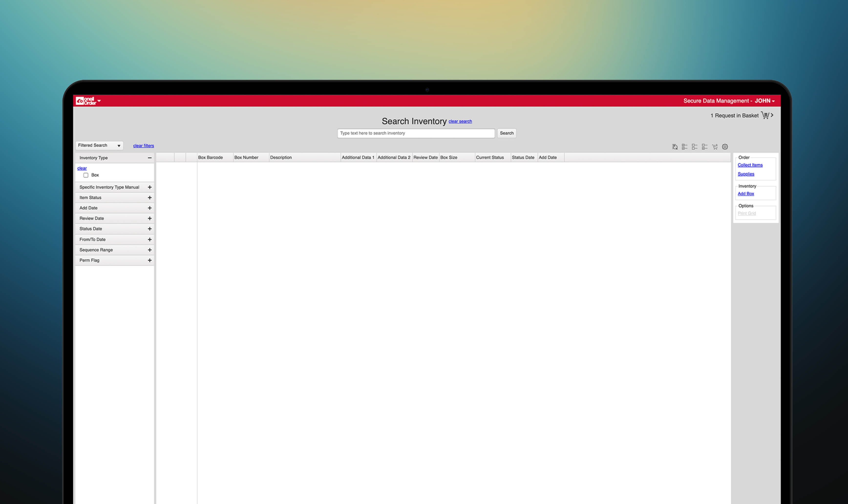Click the search inventory text field

point(416,133)
